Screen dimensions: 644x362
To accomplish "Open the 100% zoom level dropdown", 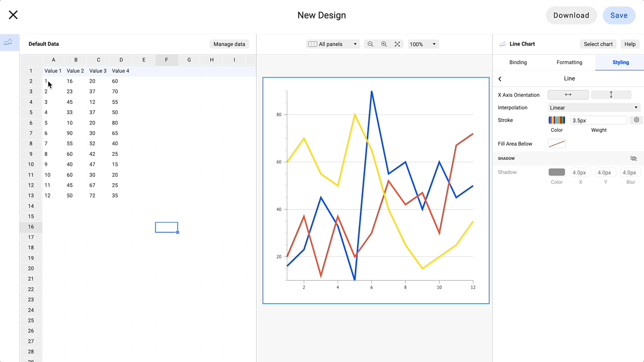I will [x=423, y=44].
